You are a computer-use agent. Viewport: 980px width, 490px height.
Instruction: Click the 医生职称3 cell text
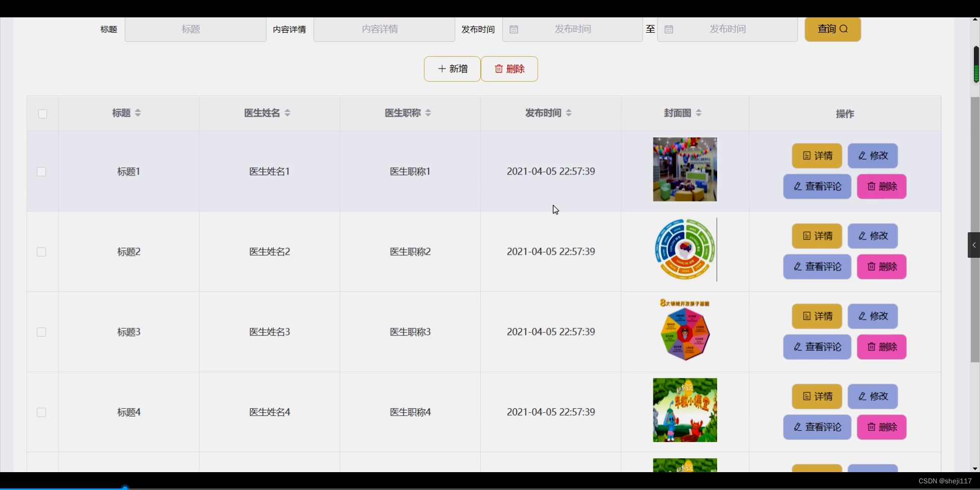coord(410,332)
